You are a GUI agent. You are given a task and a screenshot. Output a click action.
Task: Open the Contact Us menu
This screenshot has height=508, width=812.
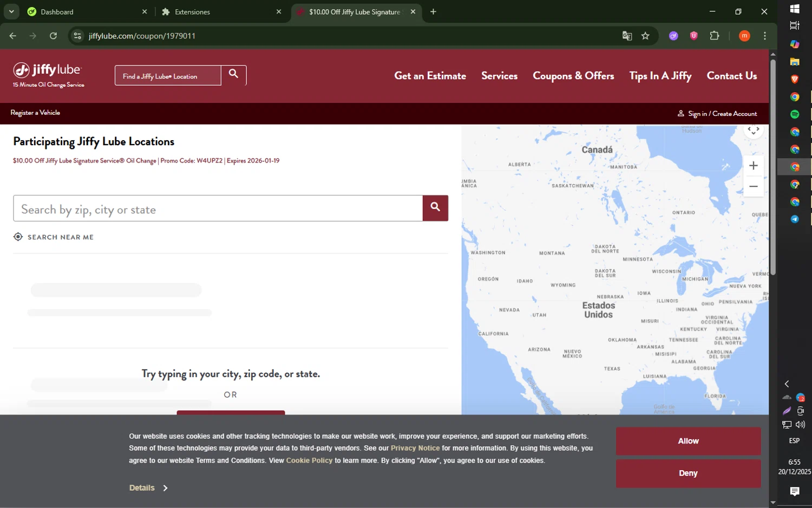point(731,76)
